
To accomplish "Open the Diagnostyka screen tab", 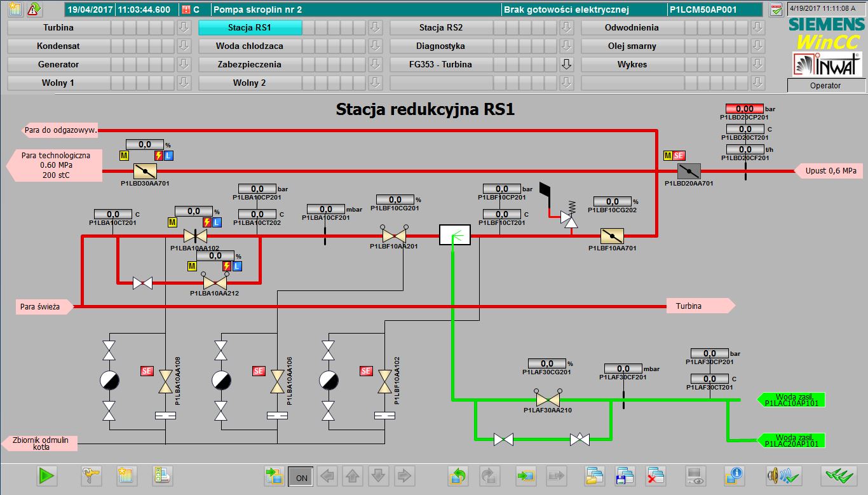I will 440,46.
